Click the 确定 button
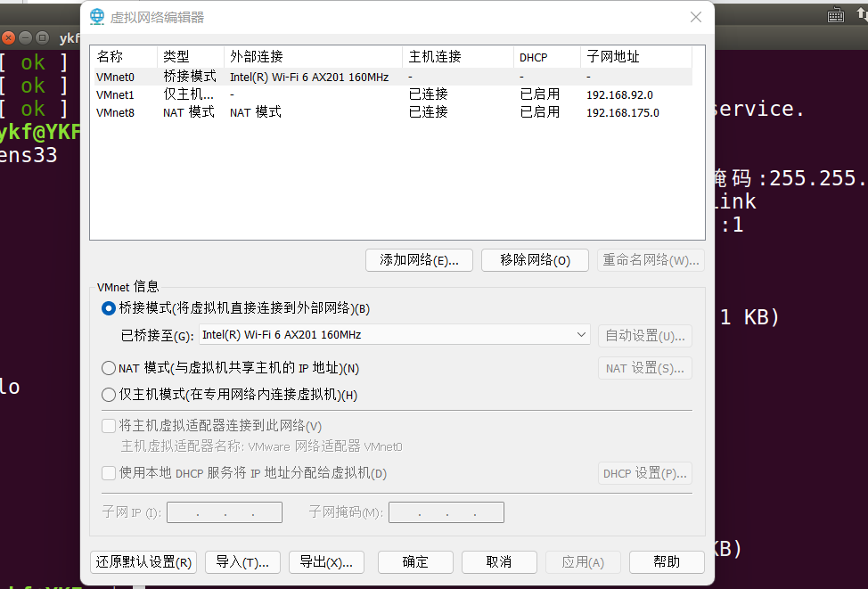 (415, 562)
